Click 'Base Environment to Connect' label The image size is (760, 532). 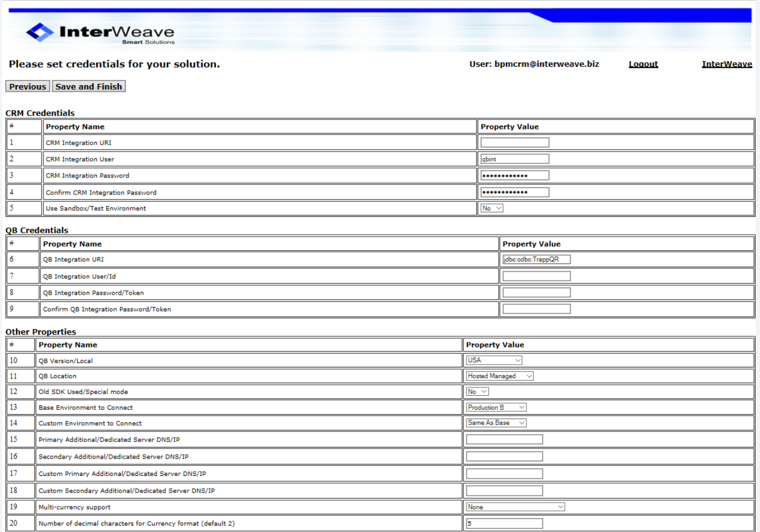(x=86, y=407)
